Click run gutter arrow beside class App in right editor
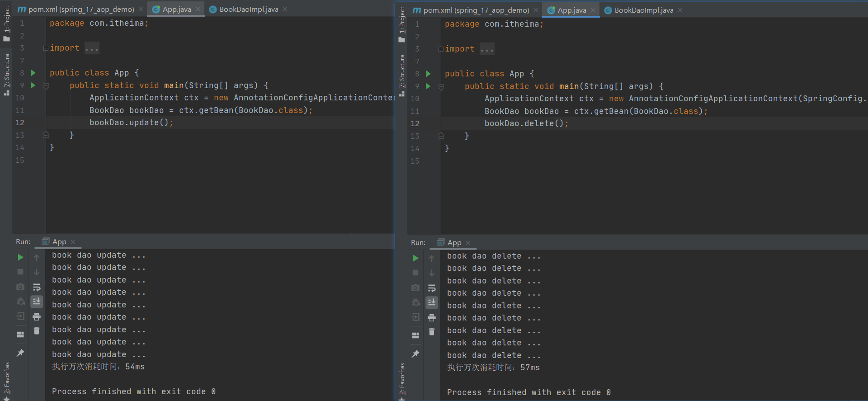The width and height of the screenshot is (868, 401). (x=428, y=74)
